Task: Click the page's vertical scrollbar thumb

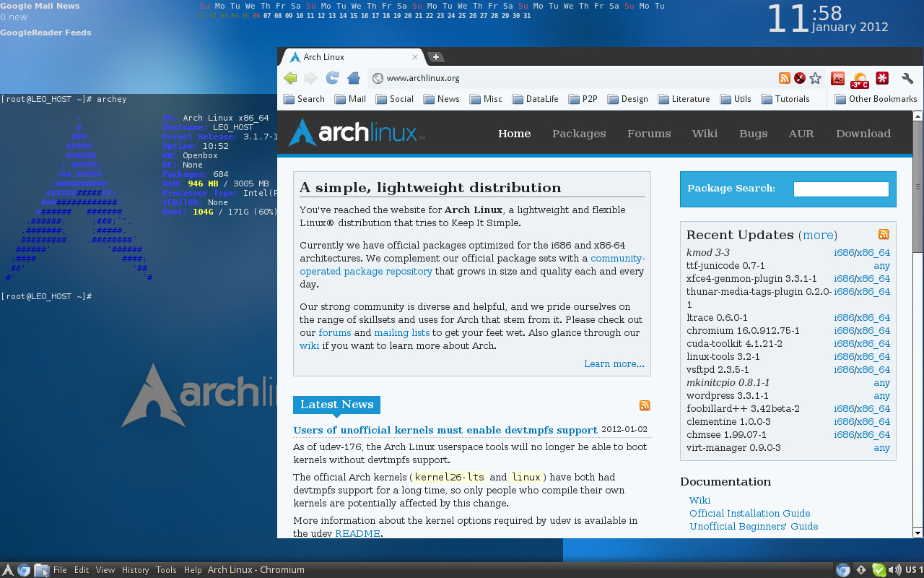Action: pyautogui.click(x=918, y=186)
